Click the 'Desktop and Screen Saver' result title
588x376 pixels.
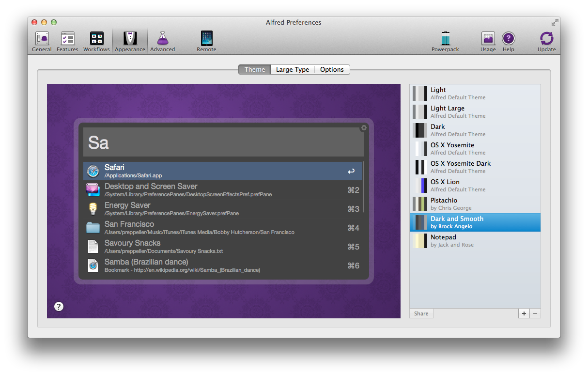(151, 187)
